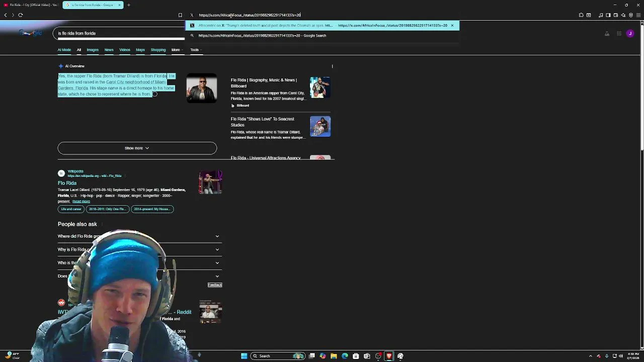Image resolution: width=644 pixels, height=362 pixels.
Task: Select the Google Search suggestion row
Action: tap(322, 36)
